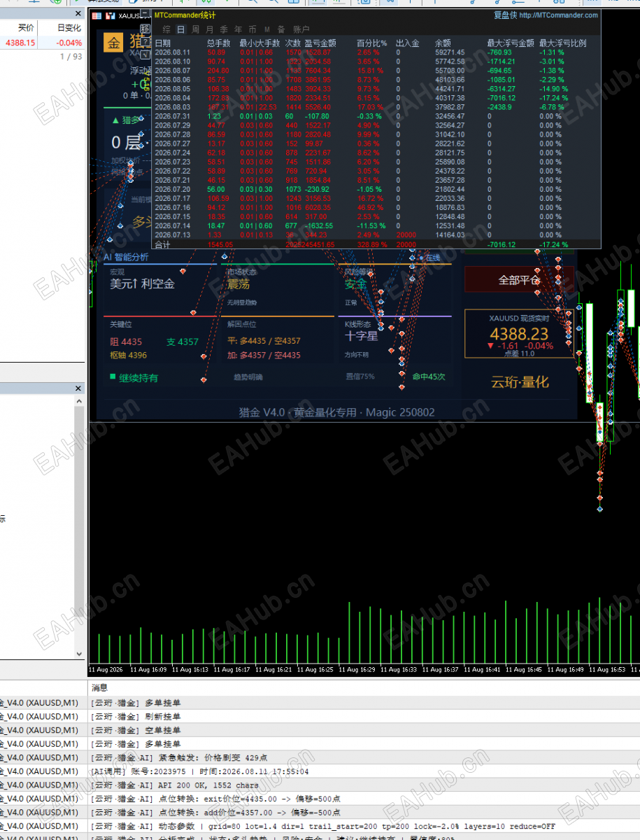The image size is (640, 840).
Task: Click the balance value 59271.45
Action: coord(450,52)
